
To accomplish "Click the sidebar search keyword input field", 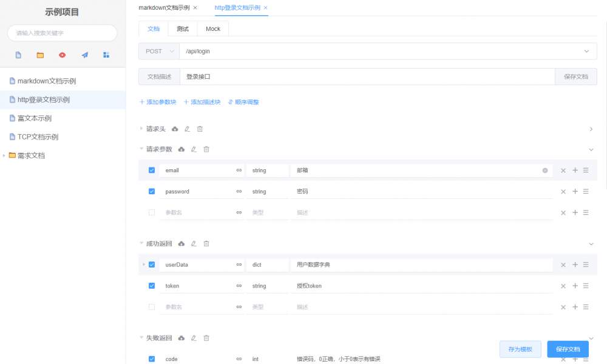I will click(x=62, y=33).
